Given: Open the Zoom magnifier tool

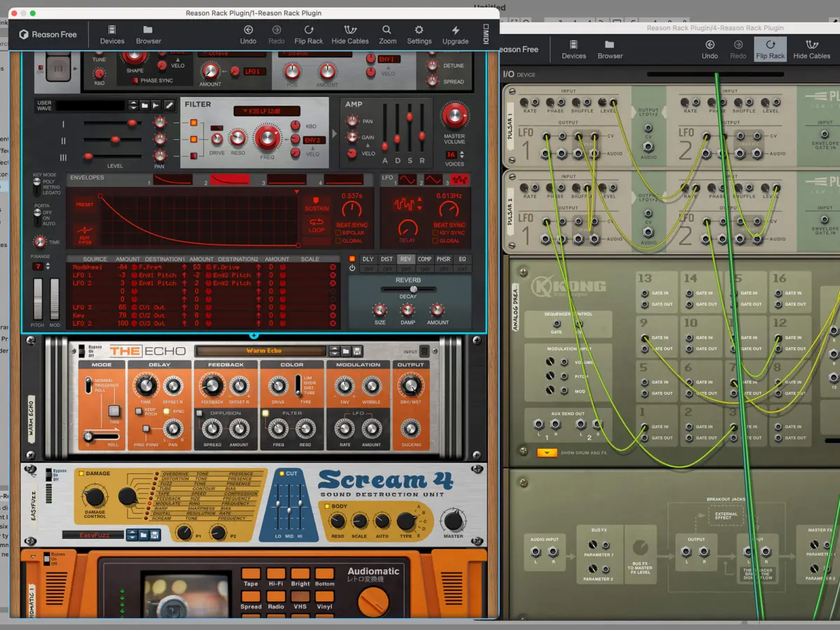Looking at the screenshot, I should (387, 34).
